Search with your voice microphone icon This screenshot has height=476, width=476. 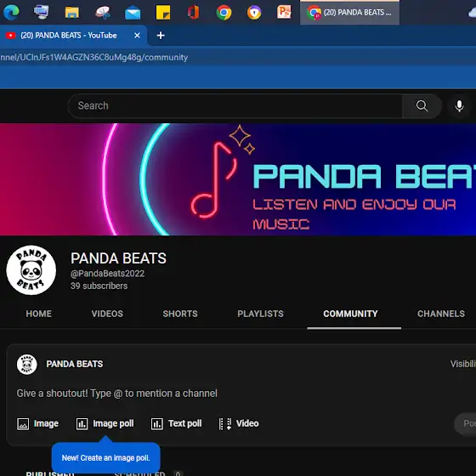coord(459,106)
